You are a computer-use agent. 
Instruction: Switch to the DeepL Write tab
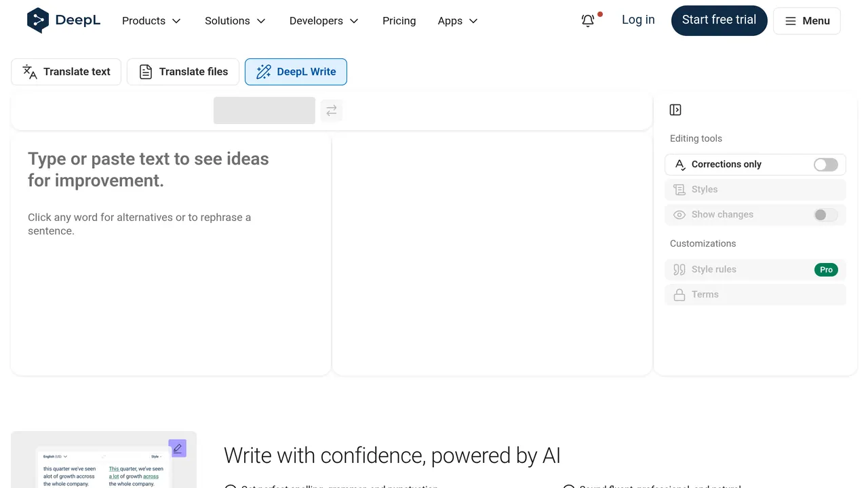[x=296, y=72]
